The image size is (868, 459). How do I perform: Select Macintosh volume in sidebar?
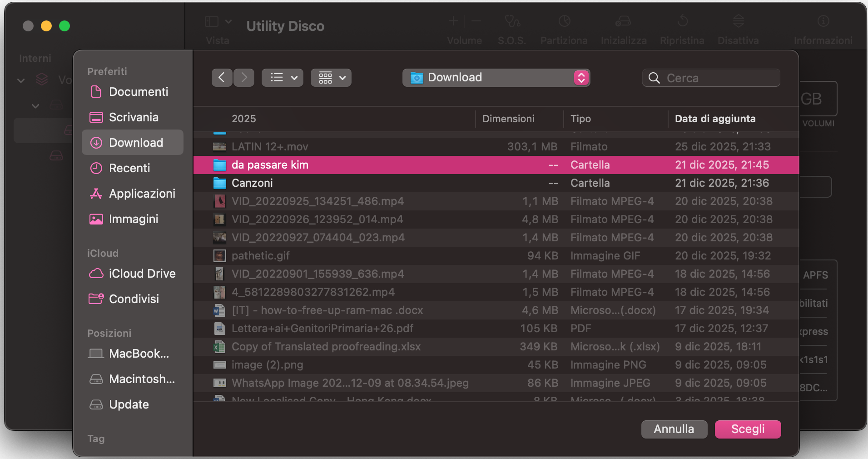pyautogui.click(x=132, y=379)
